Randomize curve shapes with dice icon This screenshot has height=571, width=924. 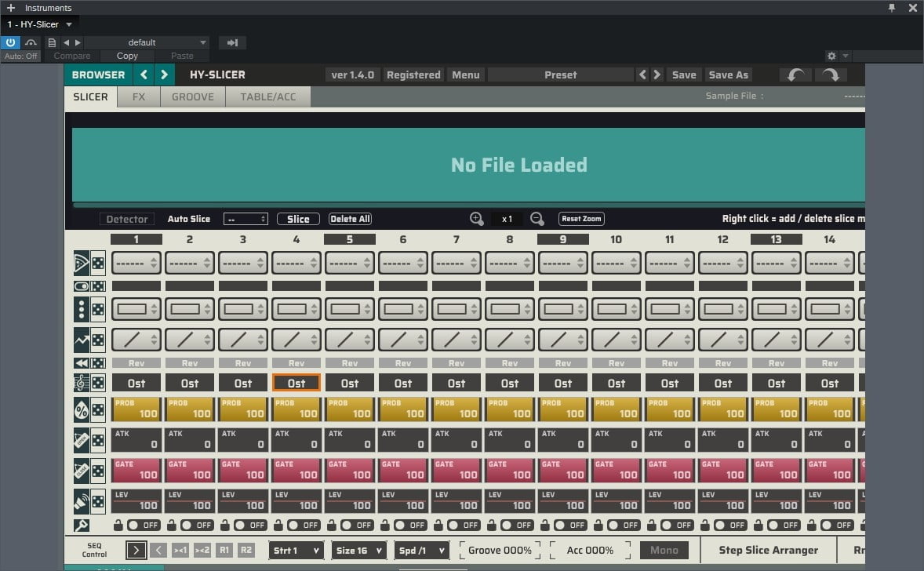coord(98,340)
